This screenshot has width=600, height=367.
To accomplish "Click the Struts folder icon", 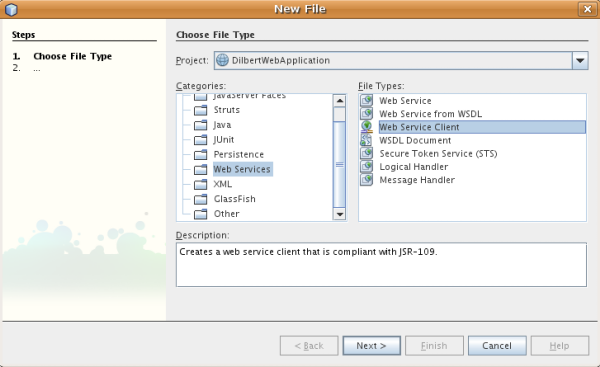I will point(201,110).
